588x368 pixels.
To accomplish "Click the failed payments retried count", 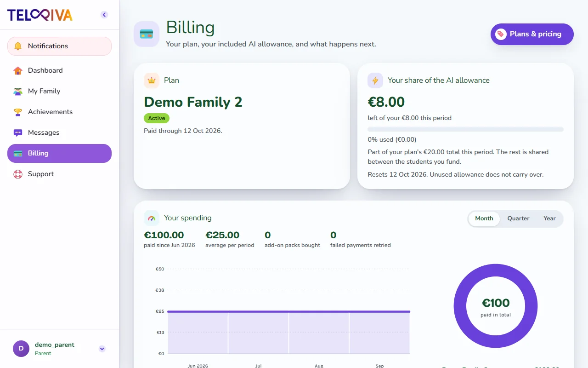I will 334,235.
